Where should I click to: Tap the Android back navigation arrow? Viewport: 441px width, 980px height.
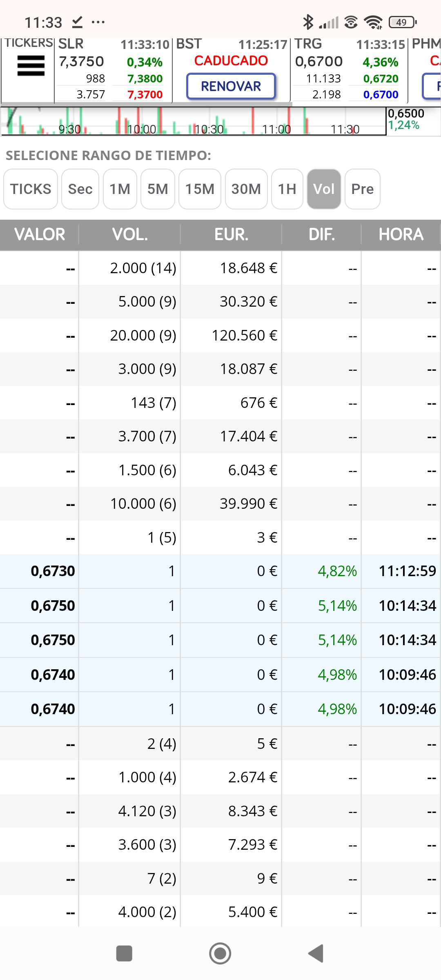[x=316, y=953]
